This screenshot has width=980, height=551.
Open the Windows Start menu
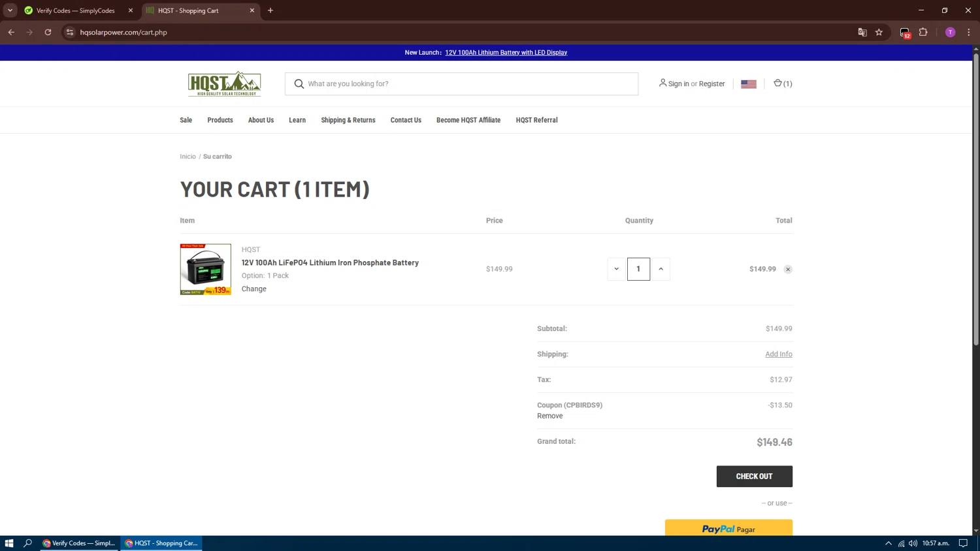pyautogui.click(x=9, y=543)
